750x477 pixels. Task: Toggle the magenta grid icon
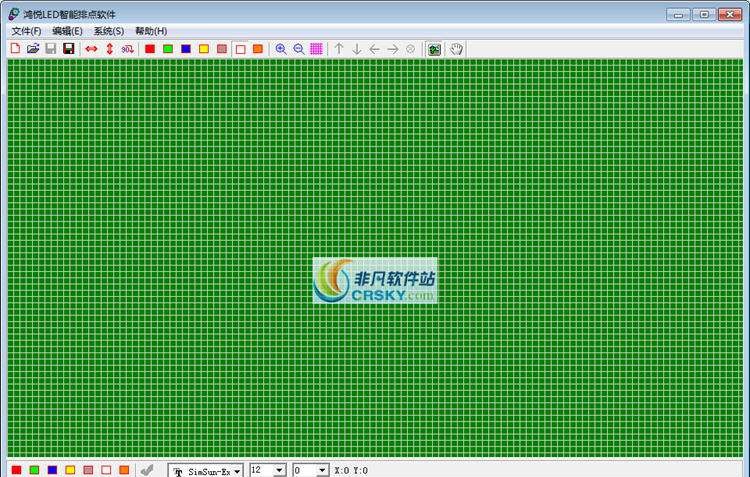pyautogui.click(x=316, y=49)
